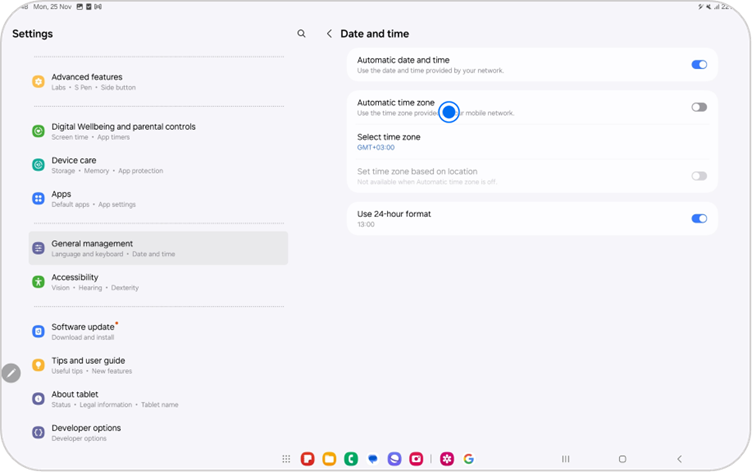Open the yellow My Files app

329,459
